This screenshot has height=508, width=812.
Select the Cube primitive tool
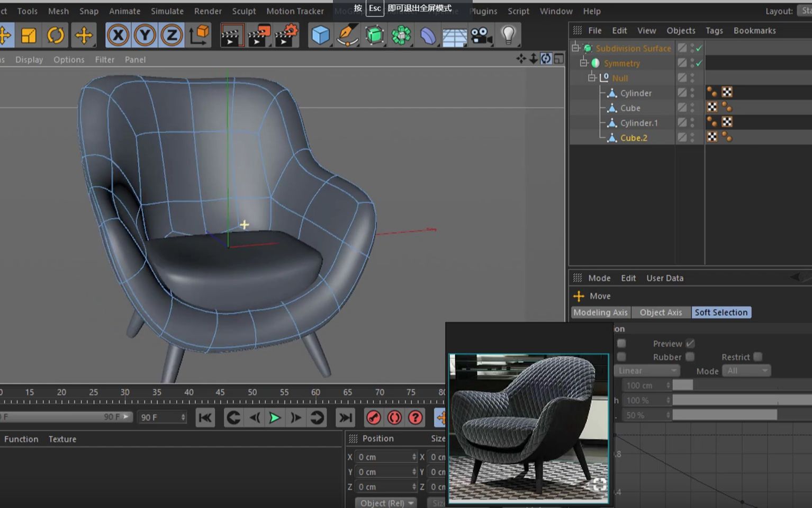point(320,34)
